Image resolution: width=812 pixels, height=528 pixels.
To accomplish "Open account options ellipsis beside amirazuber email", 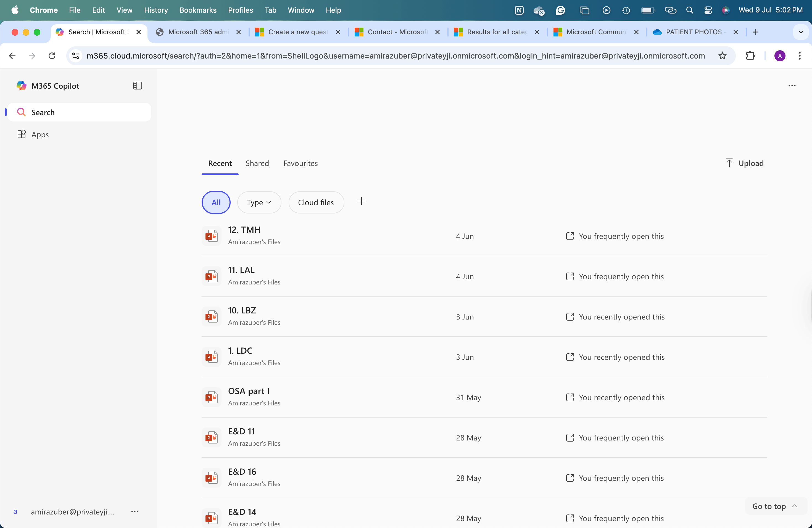I will click(135, 511).
